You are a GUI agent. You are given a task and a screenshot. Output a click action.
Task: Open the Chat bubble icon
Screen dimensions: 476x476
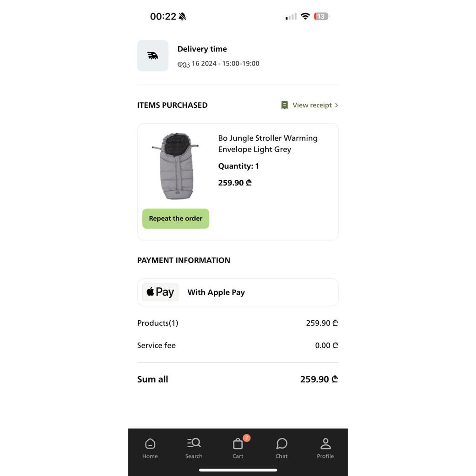pos(281,444)
